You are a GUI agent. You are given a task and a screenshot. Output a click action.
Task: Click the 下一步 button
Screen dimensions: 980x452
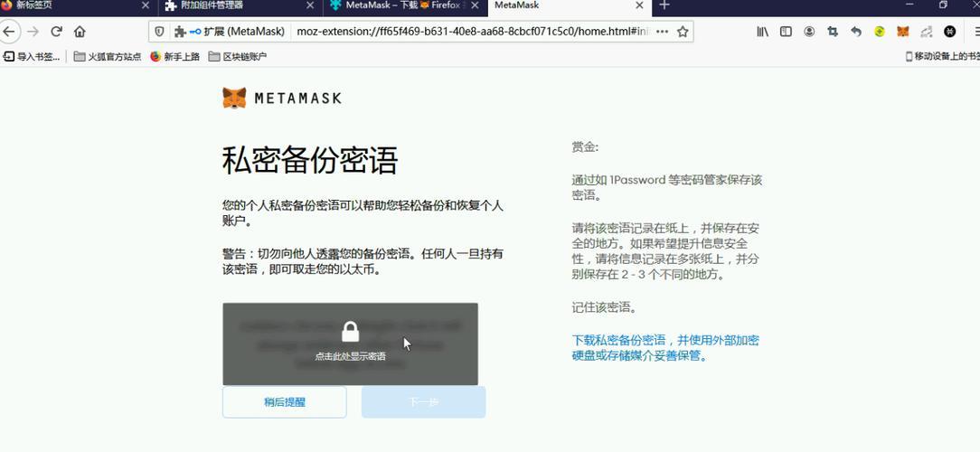(x=423, y=402)
